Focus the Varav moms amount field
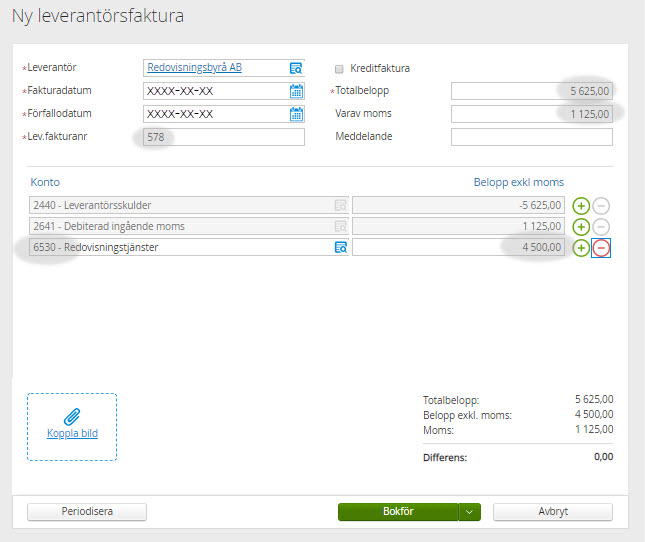Screen dimensions: 645x542 click(x=531, y=114)
